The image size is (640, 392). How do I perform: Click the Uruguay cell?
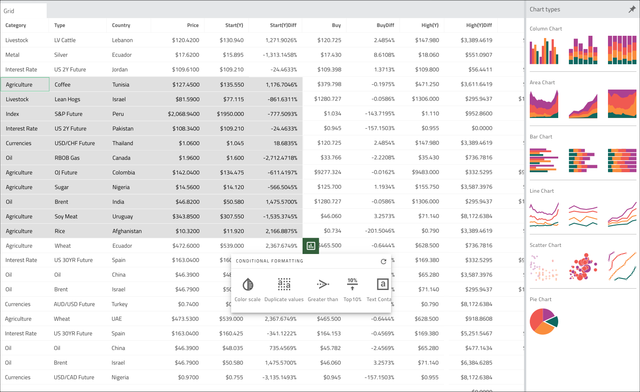[122, 216]
